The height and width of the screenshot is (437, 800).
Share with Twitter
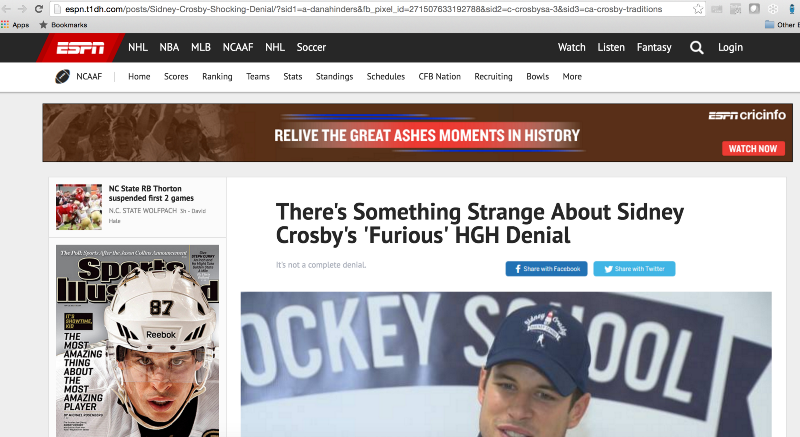point(634,269)
